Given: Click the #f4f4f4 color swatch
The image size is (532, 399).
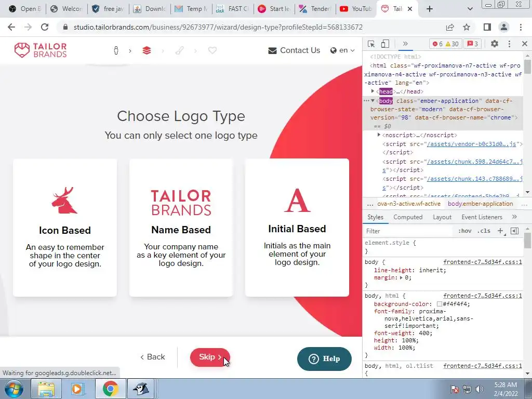Looking at the screenshot, I should coord(440,304).
